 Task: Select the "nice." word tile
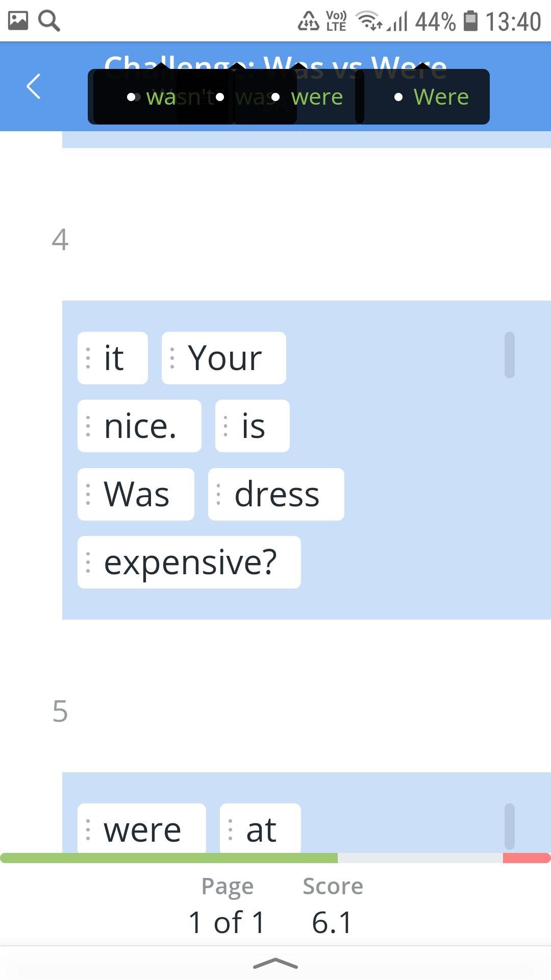(x=139, y=426)
